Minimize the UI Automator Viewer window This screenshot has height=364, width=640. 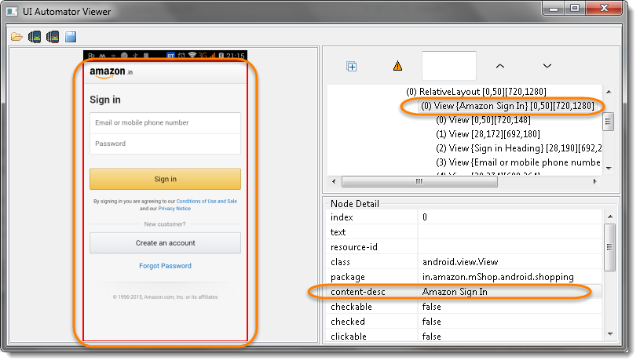[x=554, y=9]
